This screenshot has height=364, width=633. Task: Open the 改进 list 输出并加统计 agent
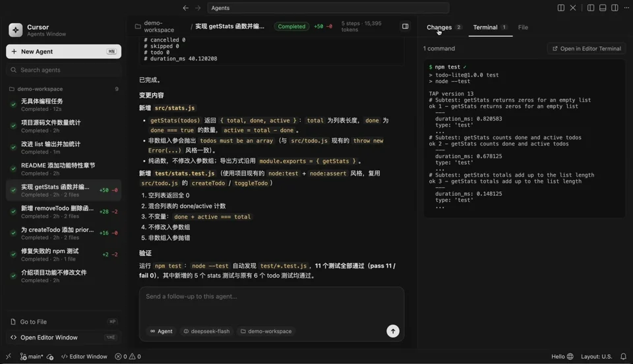click(x=63, y=147)
